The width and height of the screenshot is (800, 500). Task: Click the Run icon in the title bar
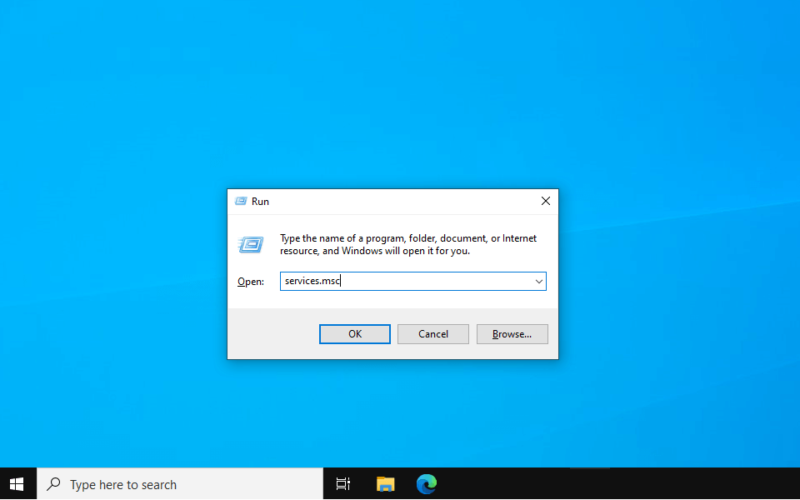click(x=240, y=201)
